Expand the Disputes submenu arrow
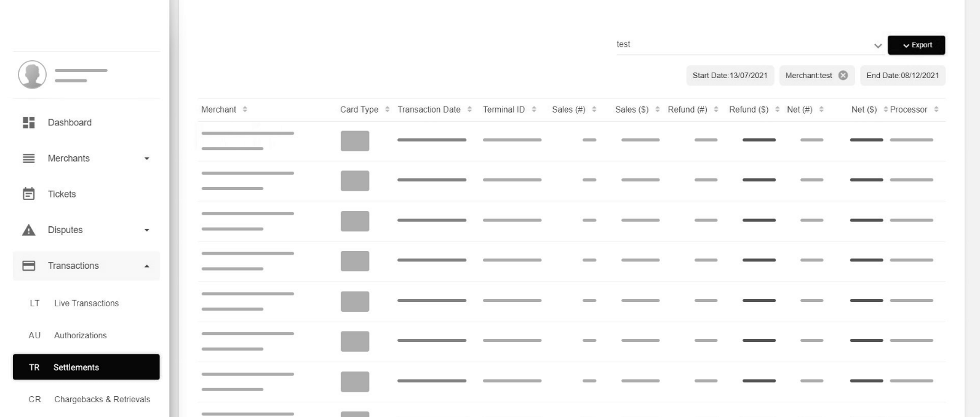980x417 pixels. click(146, 230)
